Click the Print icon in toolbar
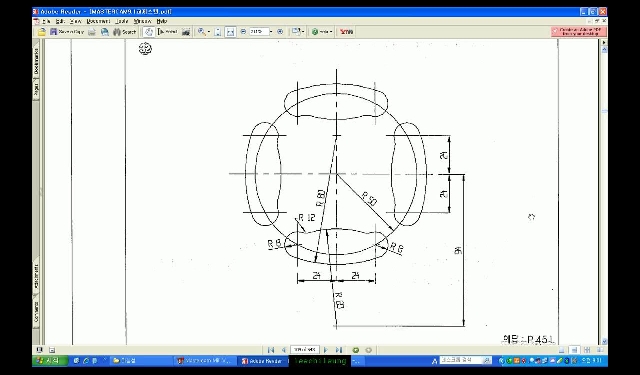 click(x=92, y=32)
